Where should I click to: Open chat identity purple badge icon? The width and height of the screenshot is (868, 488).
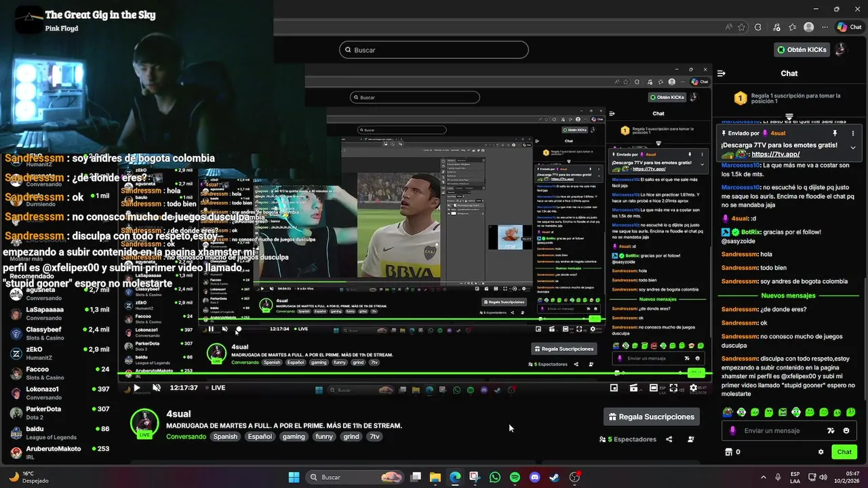pos(732,430)
